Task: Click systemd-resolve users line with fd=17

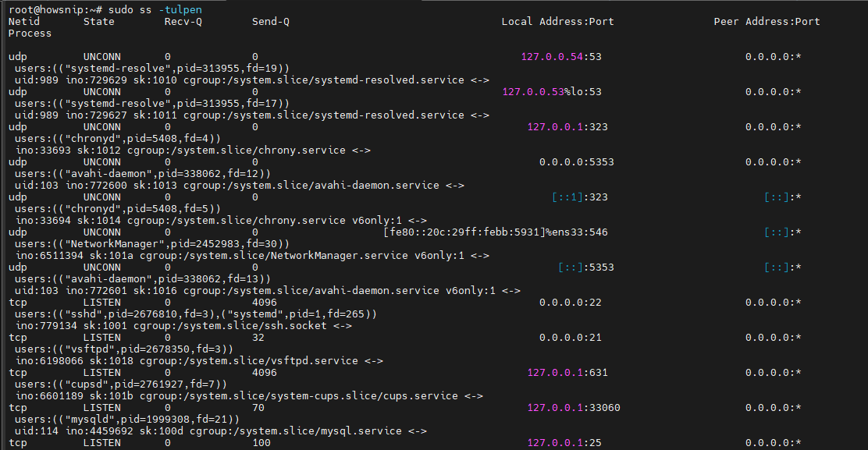Action: coord(151,104)
